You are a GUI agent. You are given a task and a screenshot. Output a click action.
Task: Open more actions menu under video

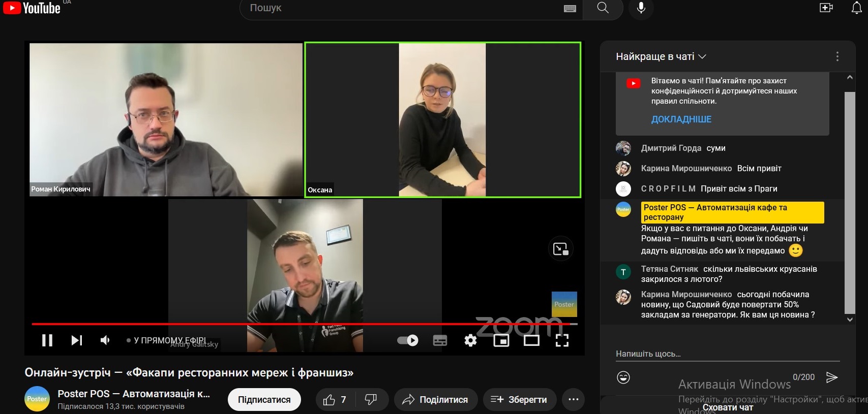[573, 400]
